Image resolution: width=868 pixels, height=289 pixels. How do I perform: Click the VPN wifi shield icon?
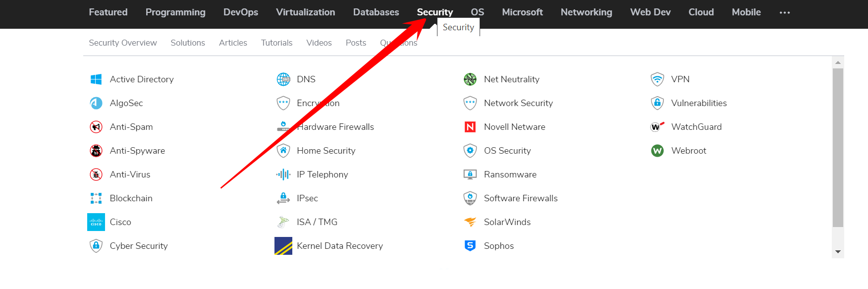click(x=657, y=79)
